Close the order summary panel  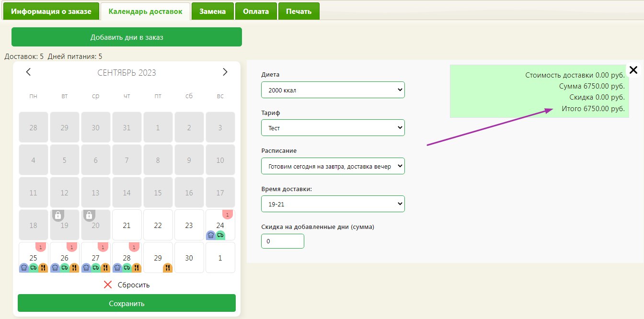pyautogui.click(x=633, y=70)
